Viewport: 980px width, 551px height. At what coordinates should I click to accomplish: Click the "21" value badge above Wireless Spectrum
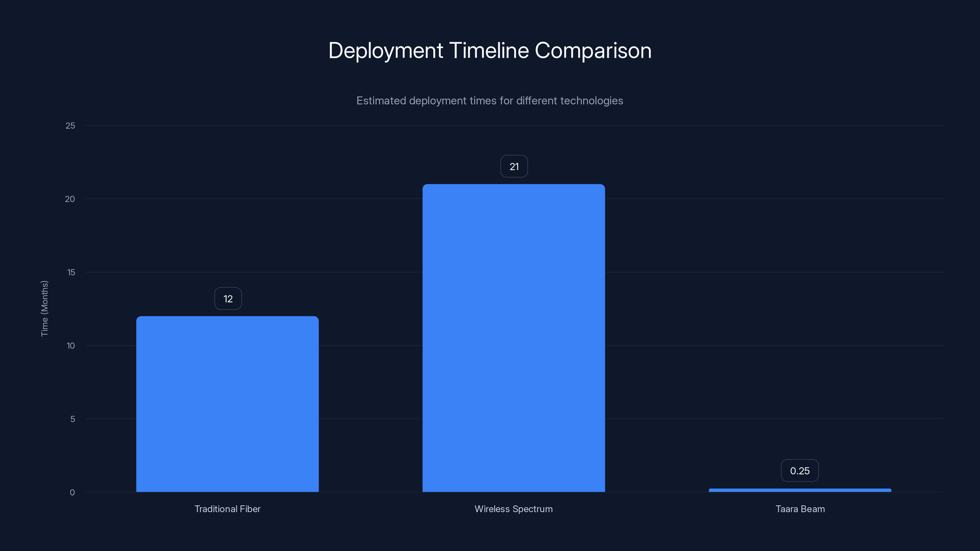tap(514, 166)
